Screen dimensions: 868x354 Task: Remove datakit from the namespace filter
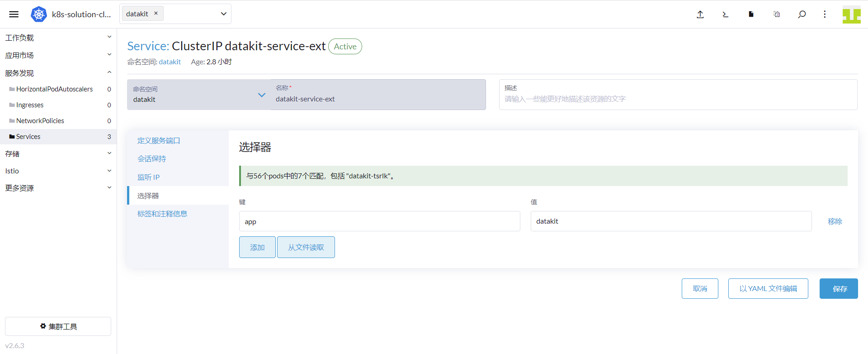156,13
